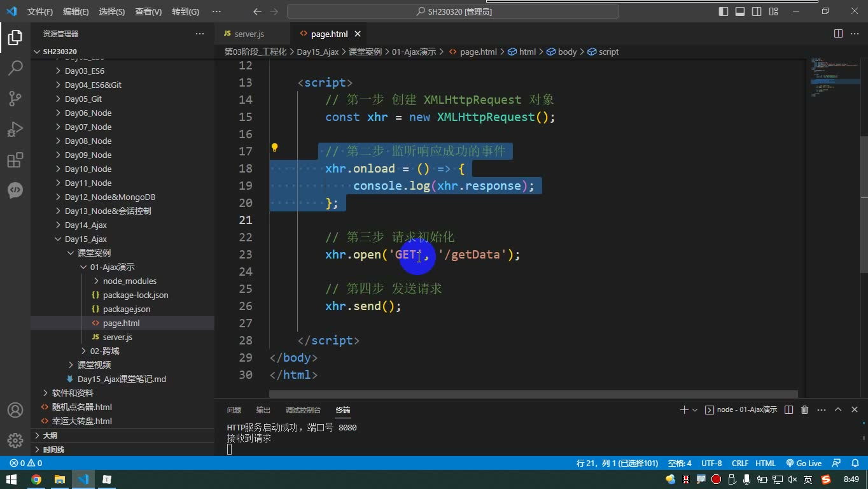
Task: Close the page.html editor tab
Action: 358,34
